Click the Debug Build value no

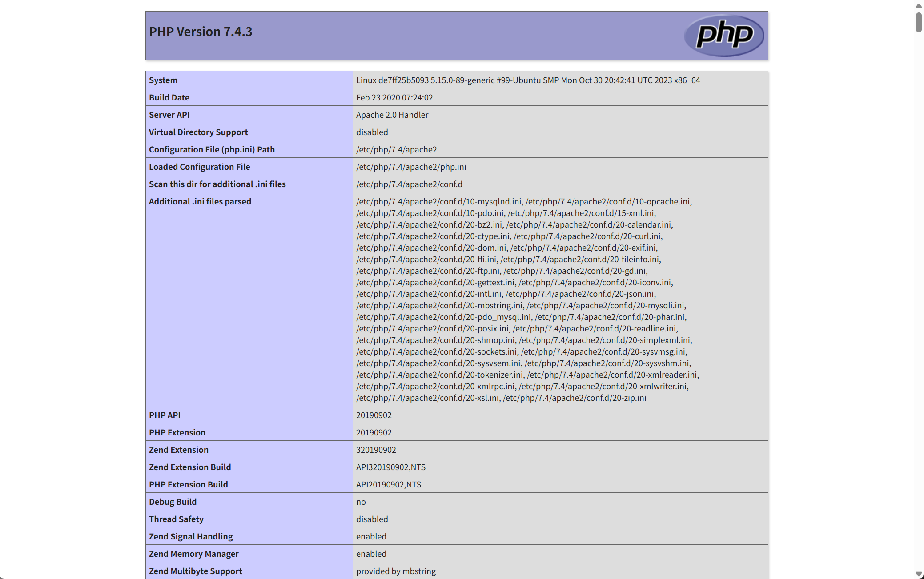(361, 502)
